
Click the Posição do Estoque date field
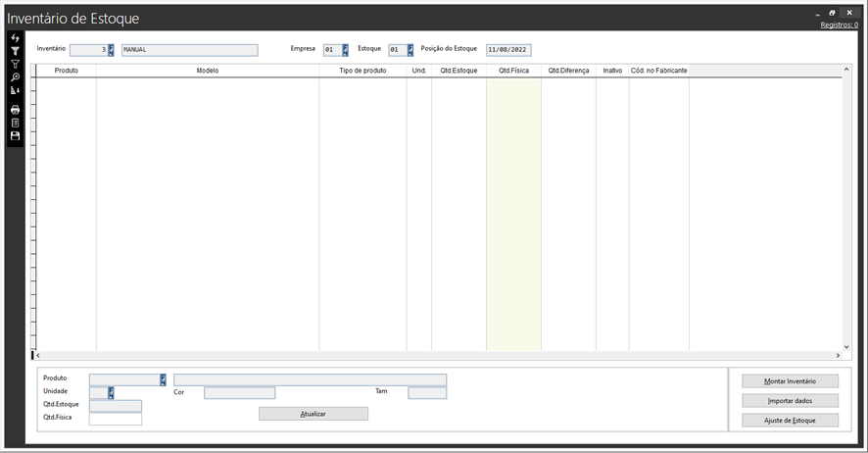pos(508,50)
